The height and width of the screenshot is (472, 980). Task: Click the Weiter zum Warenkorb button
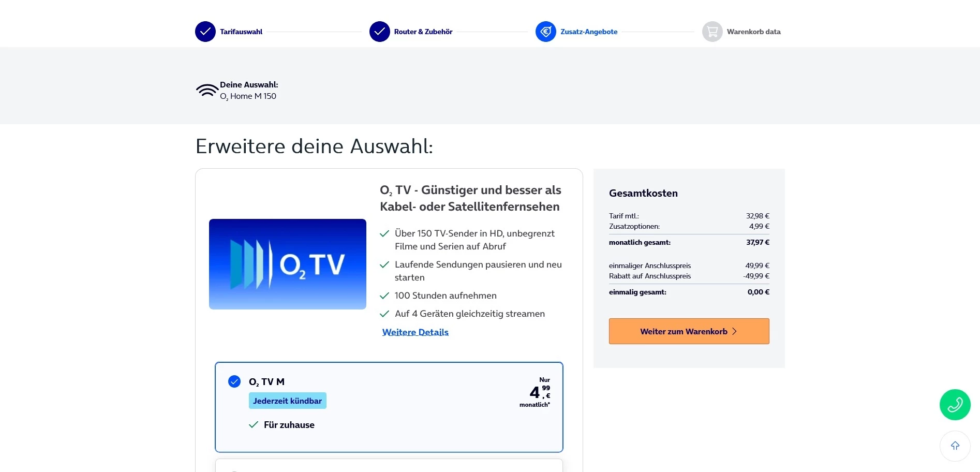pos(689,331)
